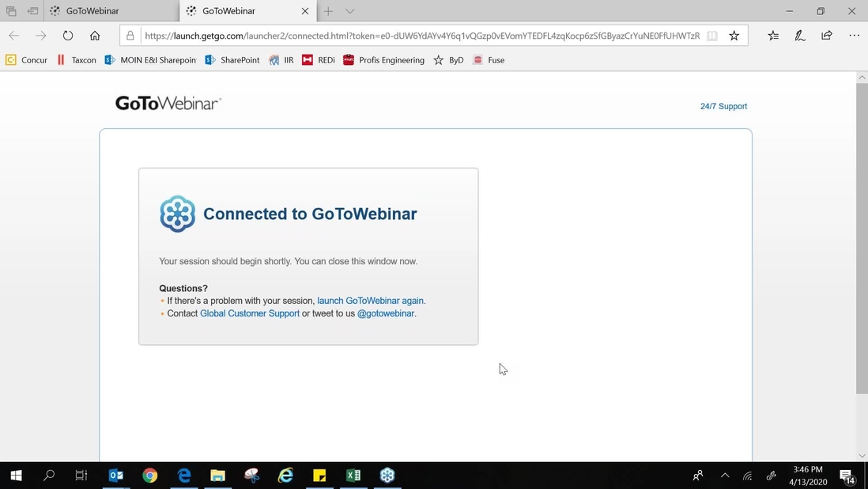Screen dimensions: 868x489
Task: Open the GoToWebinar taskbar app icon
Action: [x=387, y=476]
